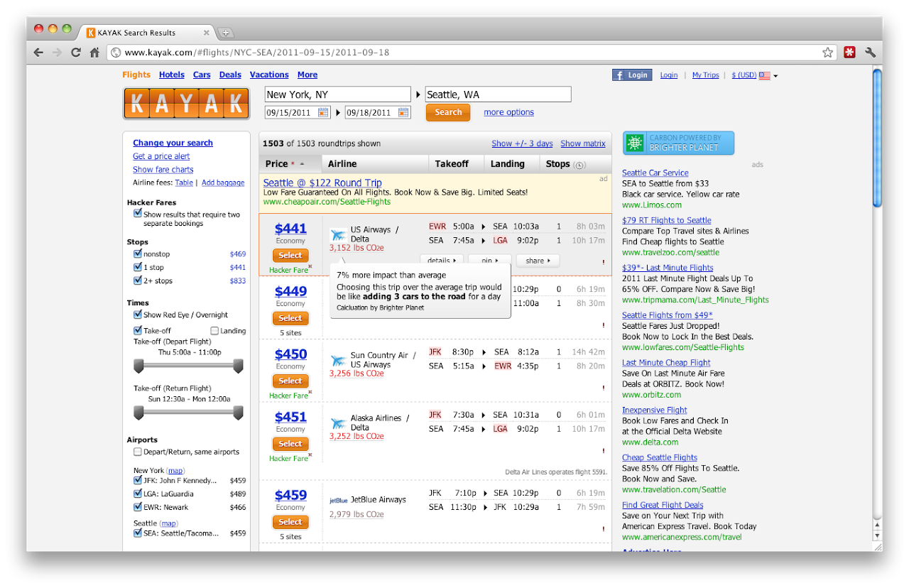
Task: Expand details for the $441 flight
Action: (441, 261)
